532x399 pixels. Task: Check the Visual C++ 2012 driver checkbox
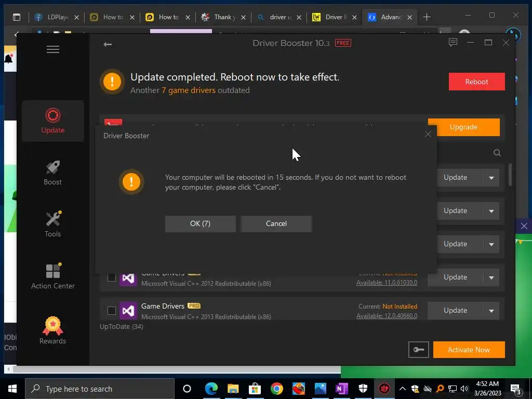point(112,277)
